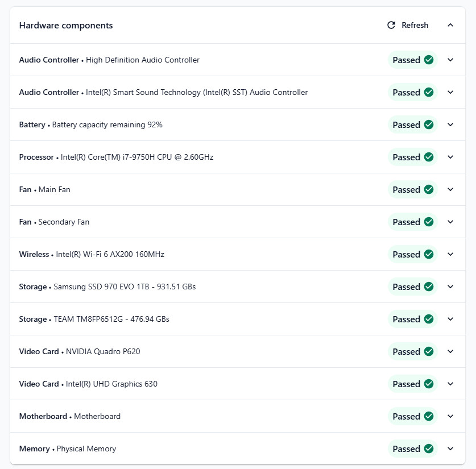
Task: Click the Hardware components heading
Action: pyautogui.click(x=66, y=26)
